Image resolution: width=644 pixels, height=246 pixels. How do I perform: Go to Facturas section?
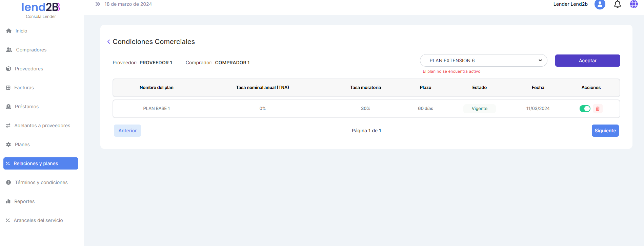(24, 88)
